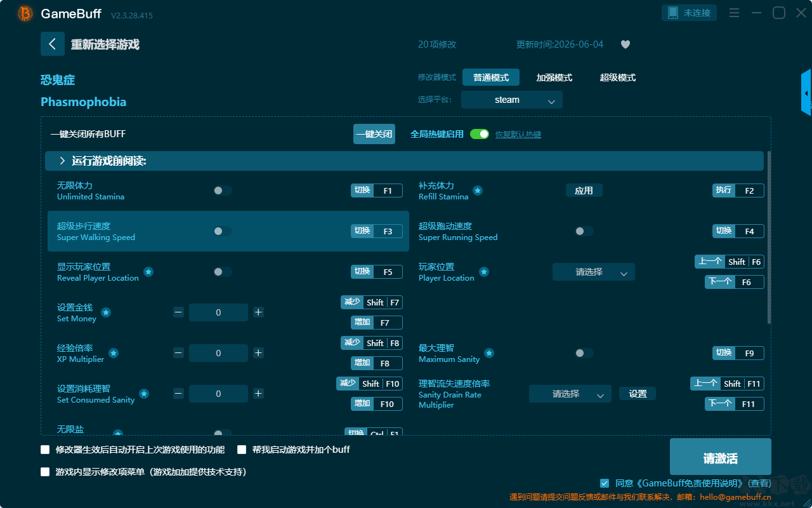
Task: Check 帮我启动游戏并加个buff checkbox
Action: coord(242,450)
